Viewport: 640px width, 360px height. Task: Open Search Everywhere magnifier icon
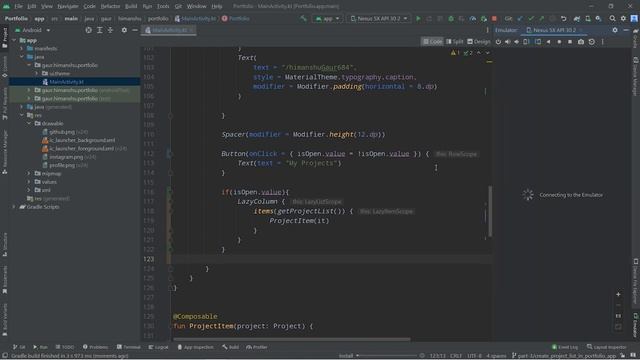613,18
